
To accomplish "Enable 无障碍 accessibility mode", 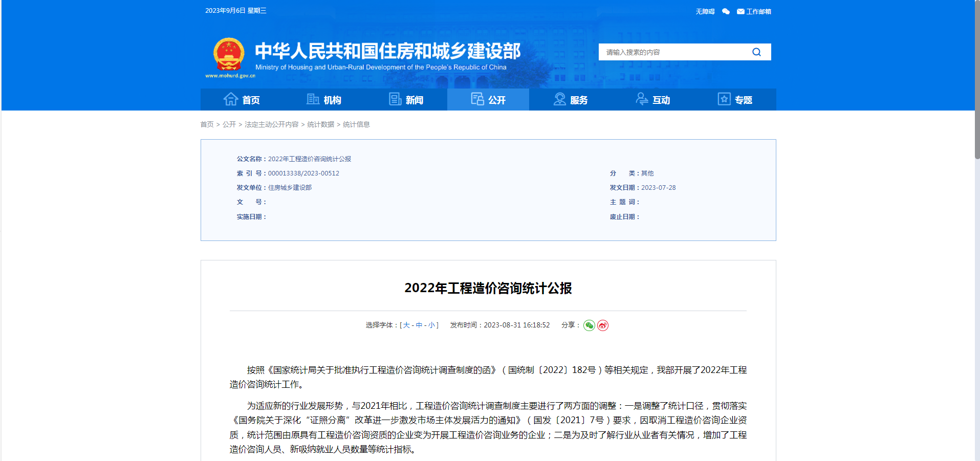I will 705,11.
